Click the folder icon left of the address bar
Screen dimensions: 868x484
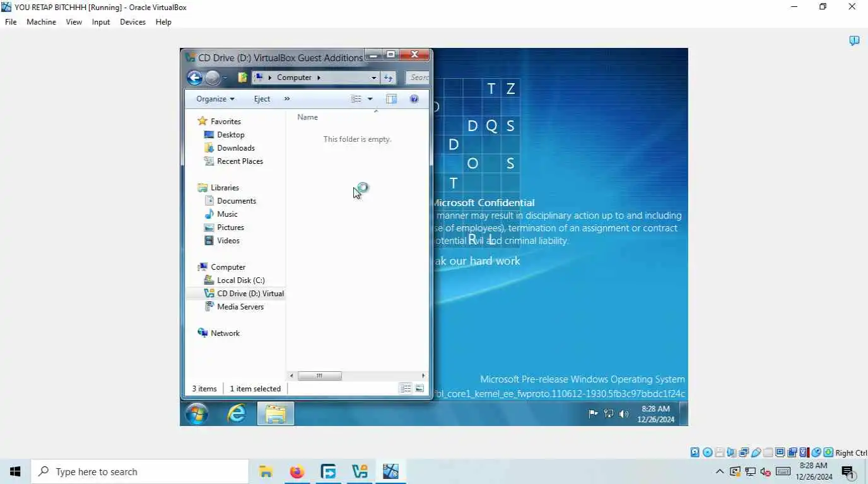tap(243, 78)
